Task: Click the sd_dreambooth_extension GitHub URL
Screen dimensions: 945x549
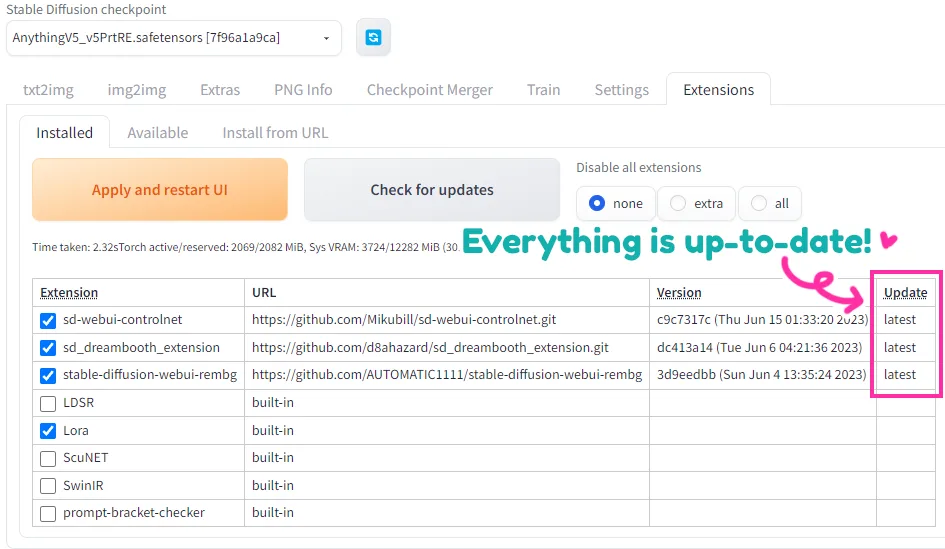Action: click(x=430, y=347)
